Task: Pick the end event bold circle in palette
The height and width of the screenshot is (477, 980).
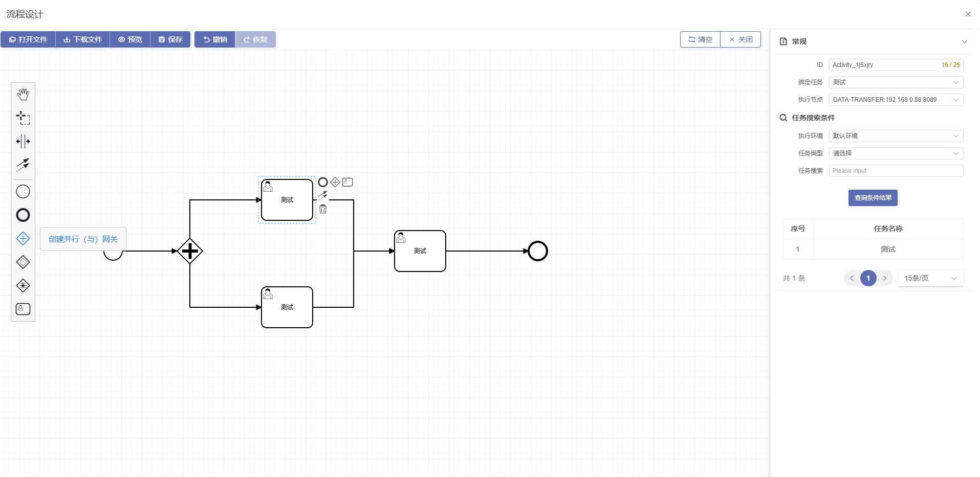Action: pyautogui.click(x=23, y=215)
